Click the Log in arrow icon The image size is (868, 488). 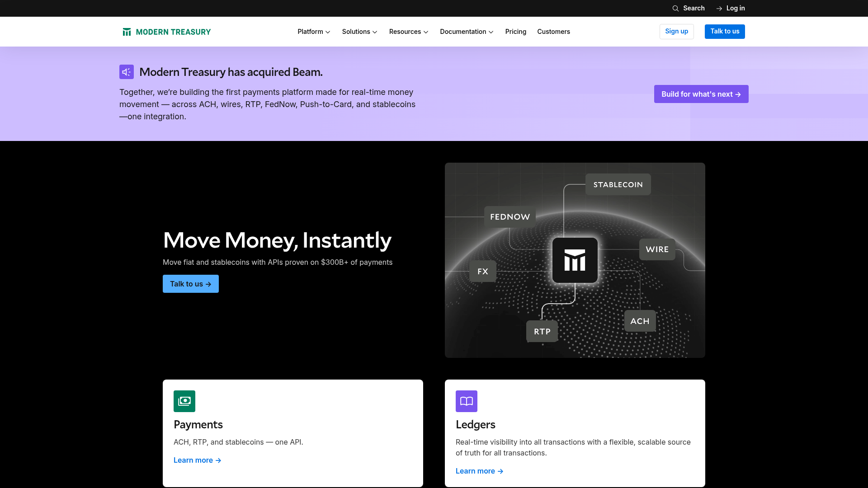click(719, 8)
